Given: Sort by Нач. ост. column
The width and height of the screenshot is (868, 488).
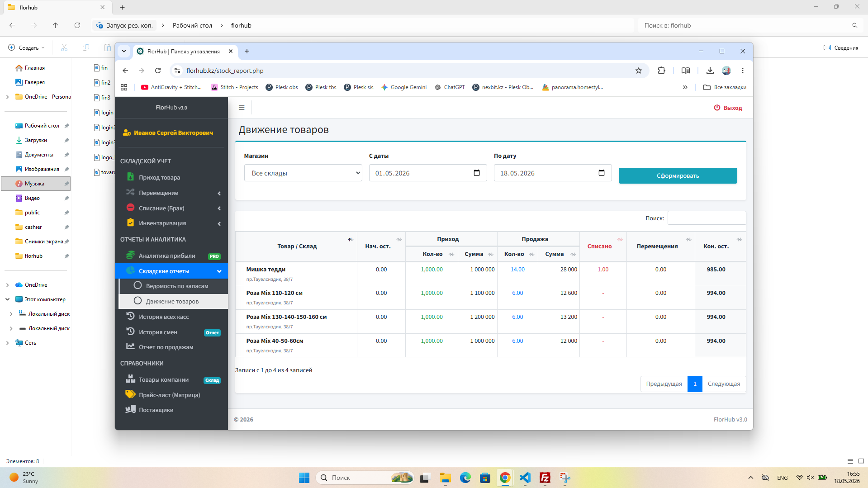Looking at the screenshot, I should (x=399, y=239).
